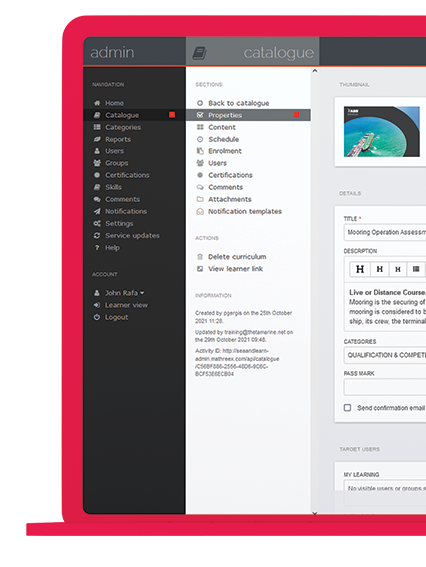
Task: Click Help in navigation menu
Action: click(x=112, y=248)
